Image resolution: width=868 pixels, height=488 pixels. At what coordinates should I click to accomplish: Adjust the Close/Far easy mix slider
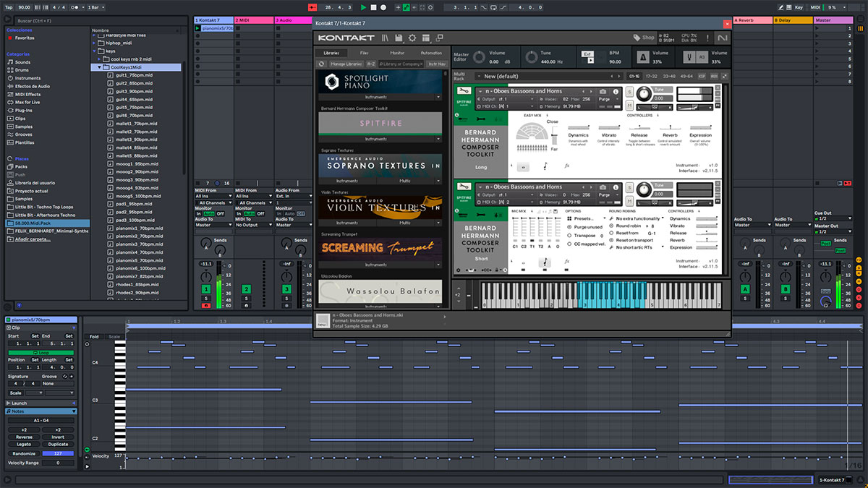pos(555,135)
